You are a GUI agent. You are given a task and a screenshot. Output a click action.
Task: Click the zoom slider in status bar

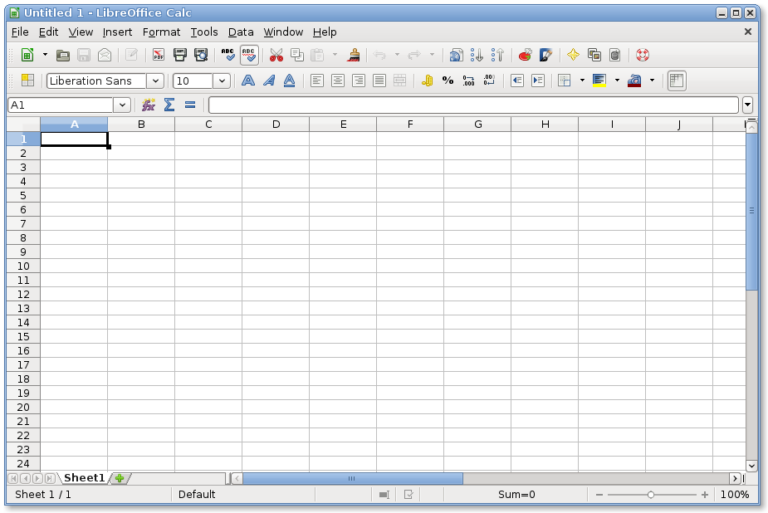coord(651,494)
